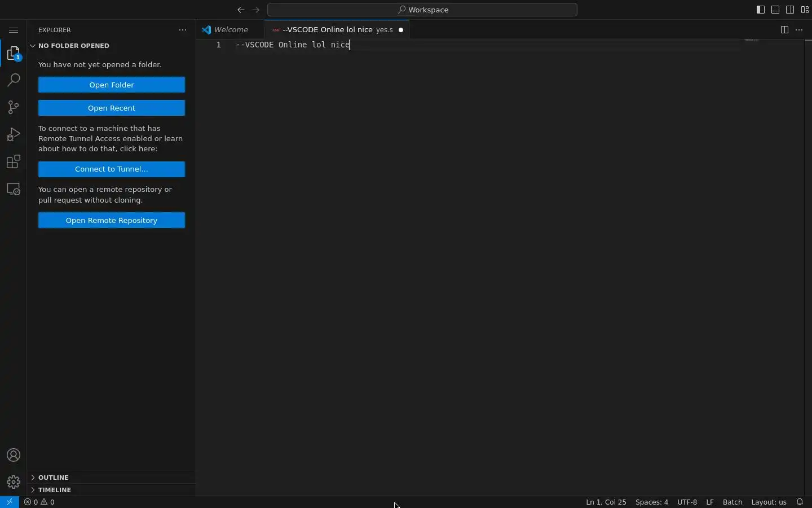Open Ln 1, Col 25 go-to-line
812x508 pixels.
pos(606,502)
